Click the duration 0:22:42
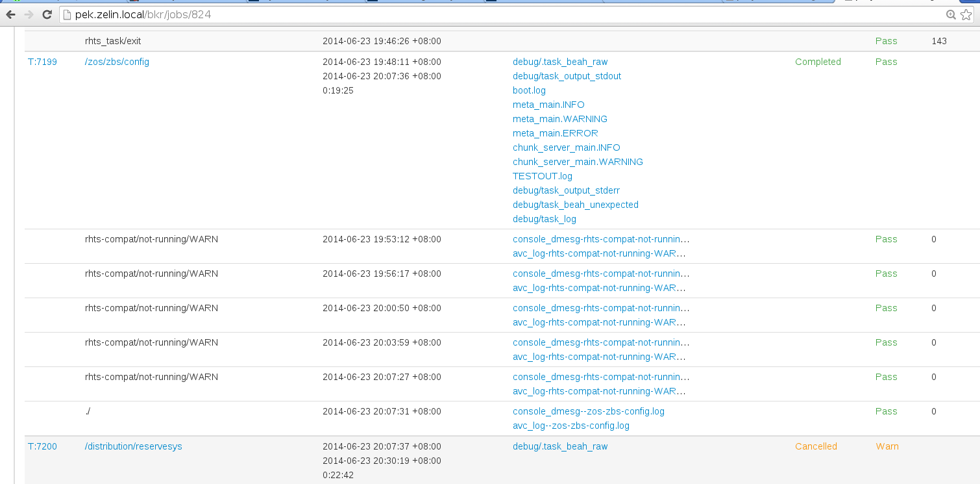Viewport: 980px width, 484px height. coord(338,475)
